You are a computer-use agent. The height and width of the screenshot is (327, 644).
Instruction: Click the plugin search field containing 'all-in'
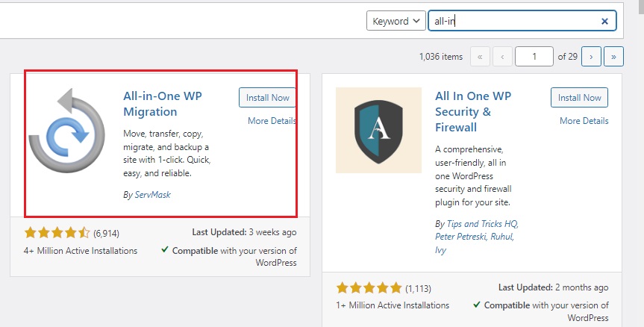tap(522, 21)
